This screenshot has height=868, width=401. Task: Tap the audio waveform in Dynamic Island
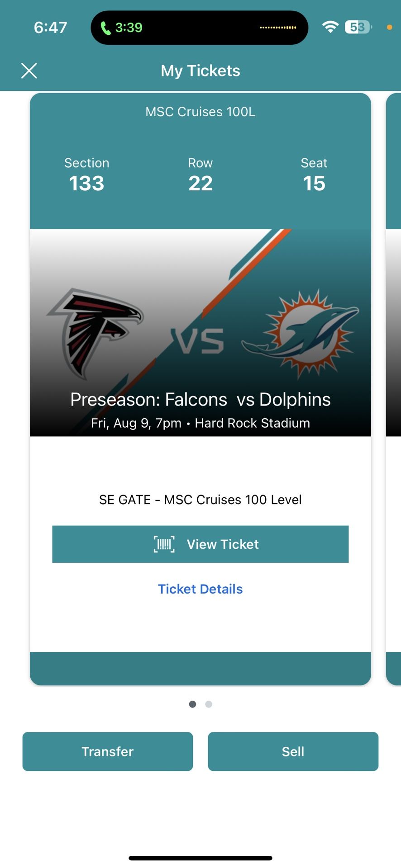click(278, 28)
